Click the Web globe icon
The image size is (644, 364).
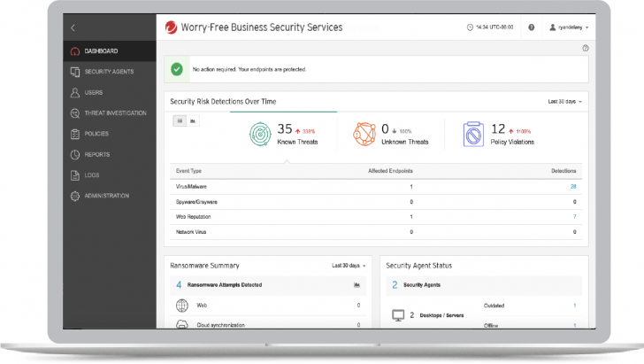coord(182,306)
